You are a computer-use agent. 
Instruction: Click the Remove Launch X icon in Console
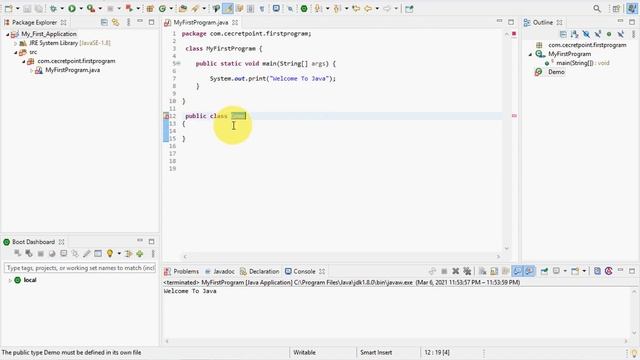point(456,271)
